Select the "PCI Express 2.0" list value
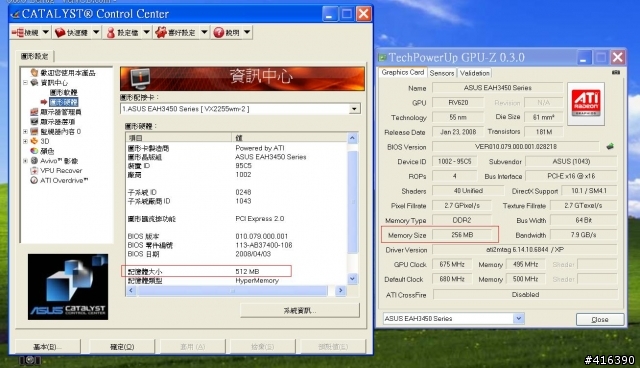Screen dimensions: 640x368 click(x=260, y=219)
